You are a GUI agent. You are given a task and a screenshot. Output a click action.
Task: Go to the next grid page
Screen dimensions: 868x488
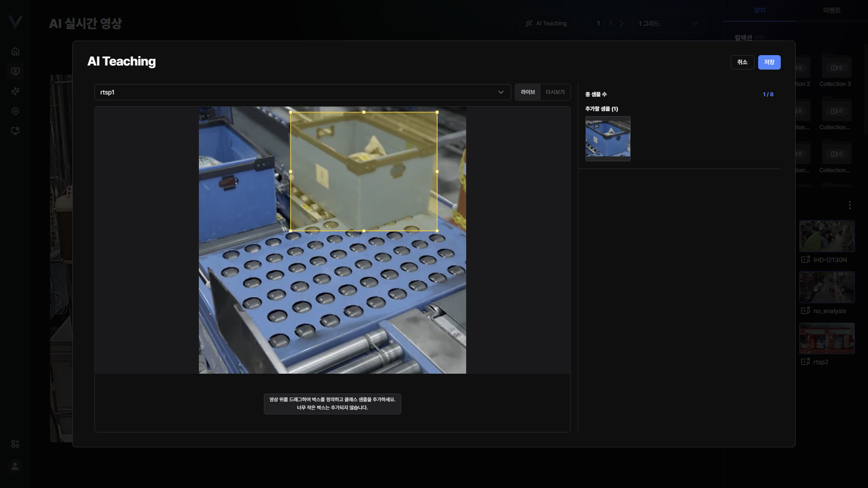tap(622, 23)
